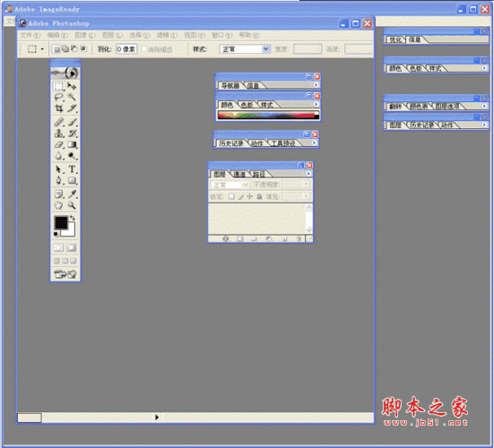This screenshot has width=494, height=448.
Task: Select the Zoom tool
Action: (x=72, y=205)
